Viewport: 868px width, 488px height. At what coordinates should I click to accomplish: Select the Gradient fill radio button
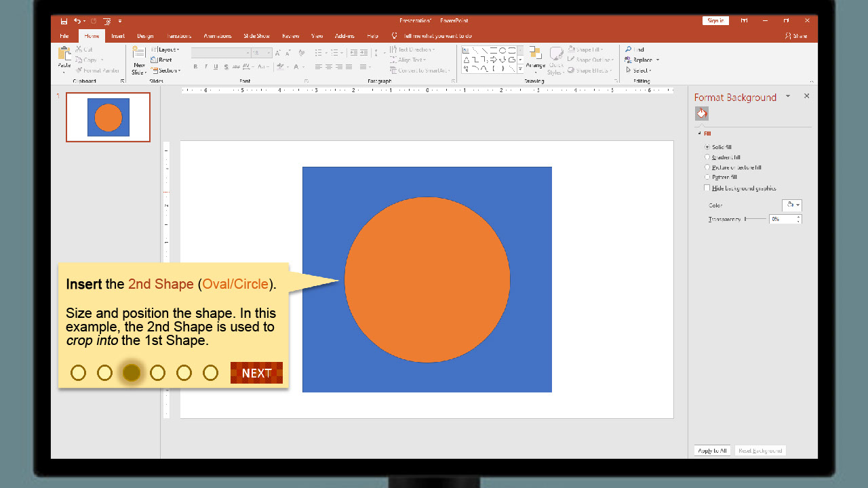coord(707,157)
